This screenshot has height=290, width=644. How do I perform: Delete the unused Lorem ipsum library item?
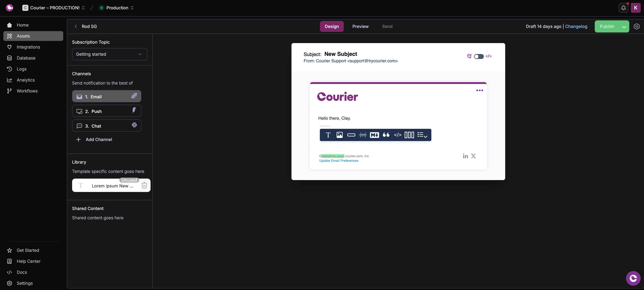click(x=145, y=185)
